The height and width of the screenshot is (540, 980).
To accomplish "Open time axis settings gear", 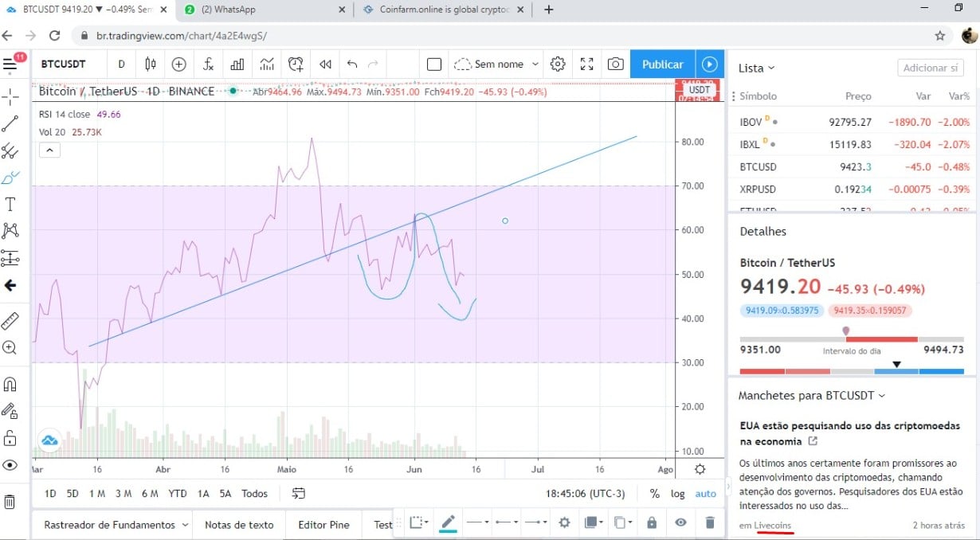I will pyautogui.click(x=700, y=469).
